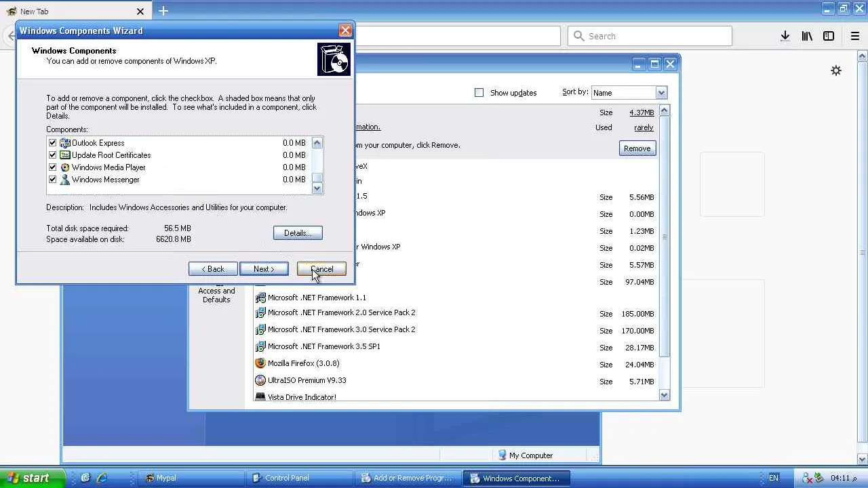Image resolution: width=868 pixels, height=488 pixels.
Task: Switch to Windows Components taskbar button
Action: point(517,478)
